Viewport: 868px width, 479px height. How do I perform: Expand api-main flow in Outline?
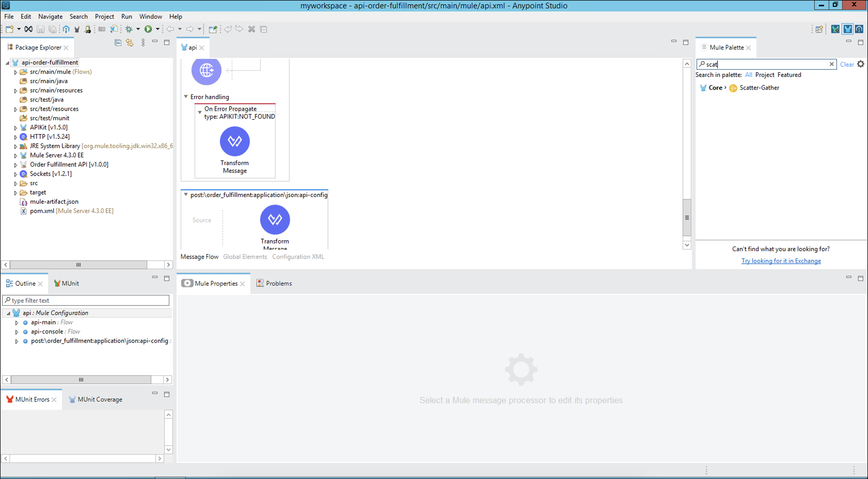17,323
